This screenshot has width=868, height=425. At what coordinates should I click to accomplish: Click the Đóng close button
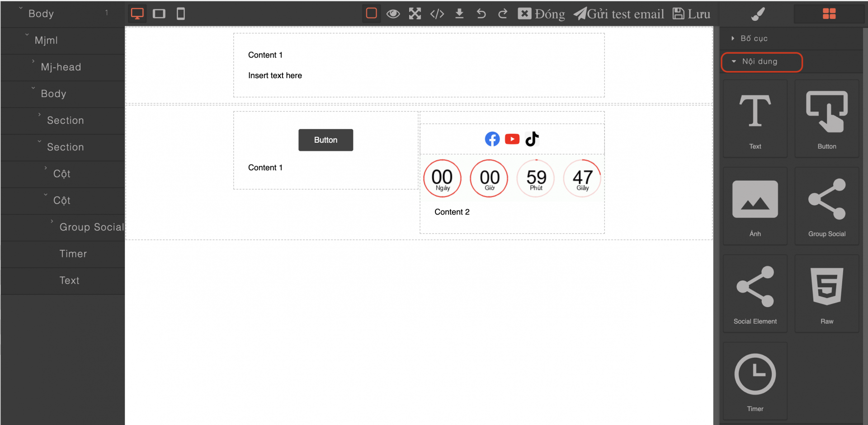[541, 14]
